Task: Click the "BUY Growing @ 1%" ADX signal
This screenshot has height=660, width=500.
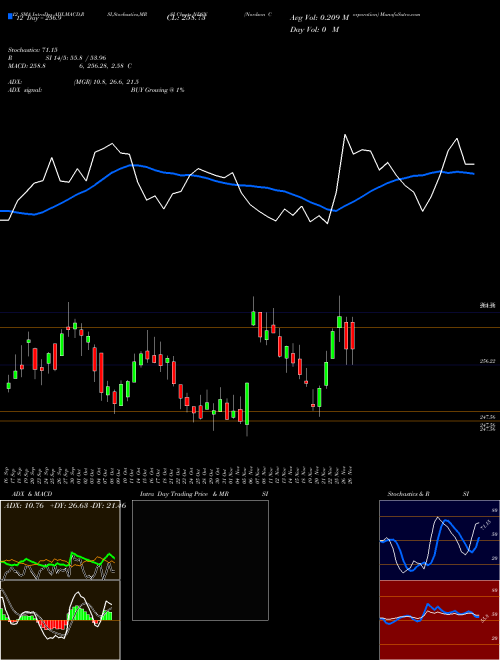Action: click(x=157, y=90)
